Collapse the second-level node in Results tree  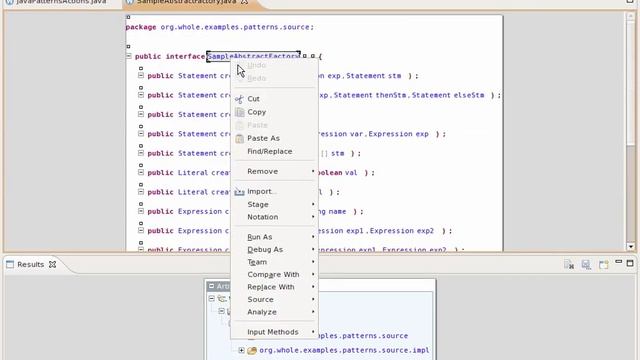[222, 311]
